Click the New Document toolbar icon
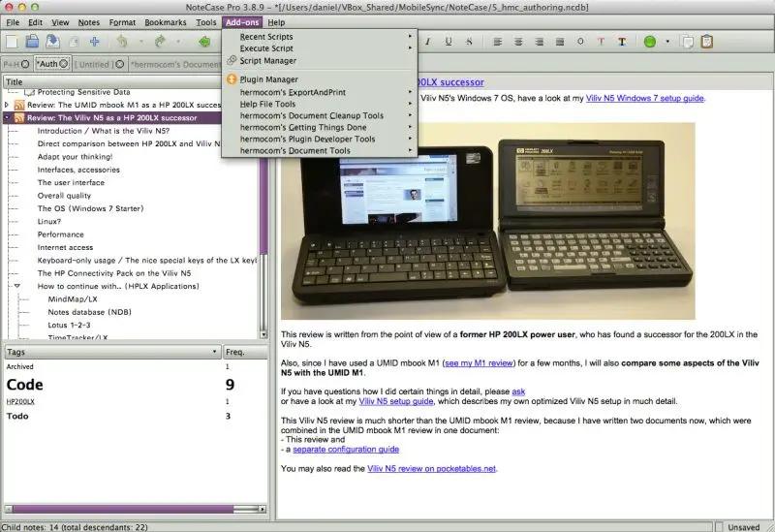775x532 pixels. pyautogui.click(x=12, y=42)
